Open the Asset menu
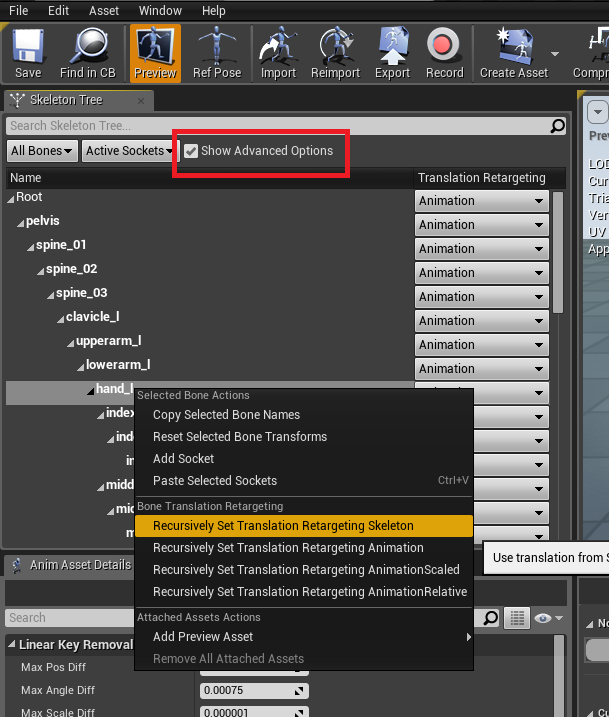 coord(104,10)
